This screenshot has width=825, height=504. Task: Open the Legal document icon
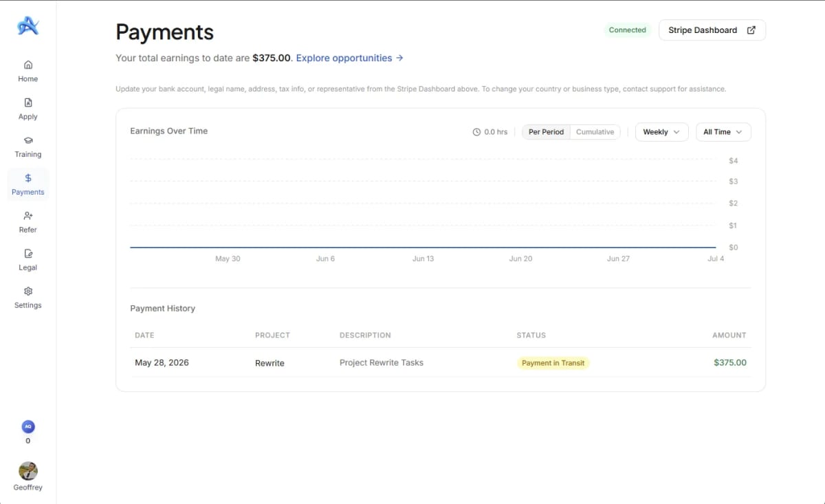coord(28,254)
